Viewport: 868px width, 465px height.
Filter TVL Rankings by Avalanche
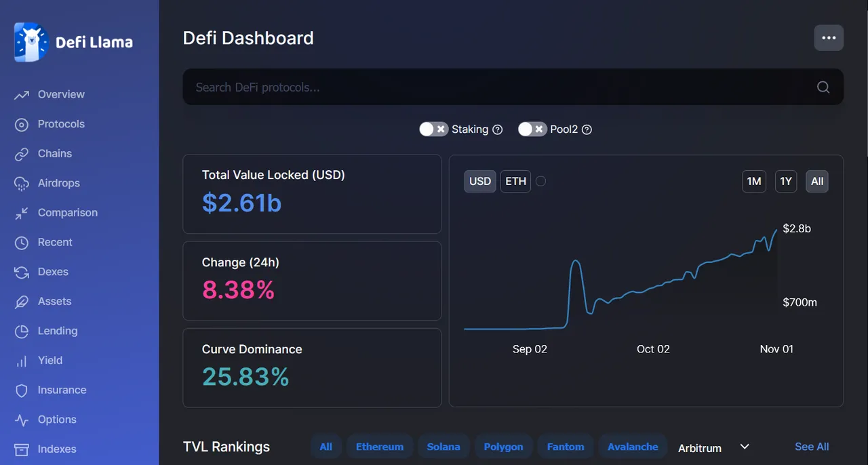coord(633,447)
